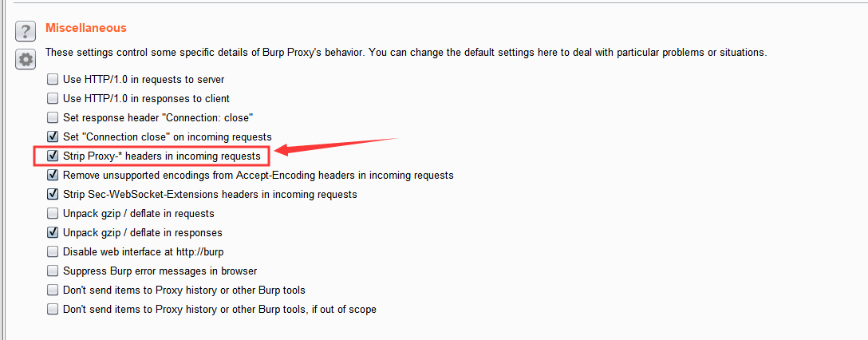The image size is (868, 340).
Task: Toggle Strip Sec-WebSocket-Extensions headers checkbox
Action: (53, 194)
